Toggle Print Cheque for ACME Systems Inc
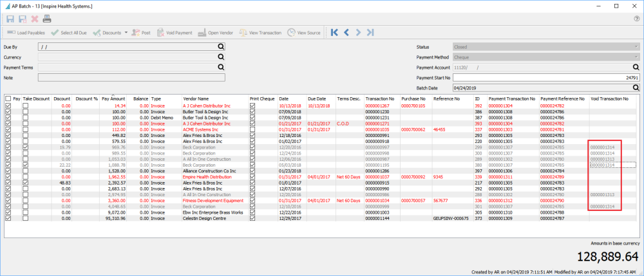 coord(252,129)
